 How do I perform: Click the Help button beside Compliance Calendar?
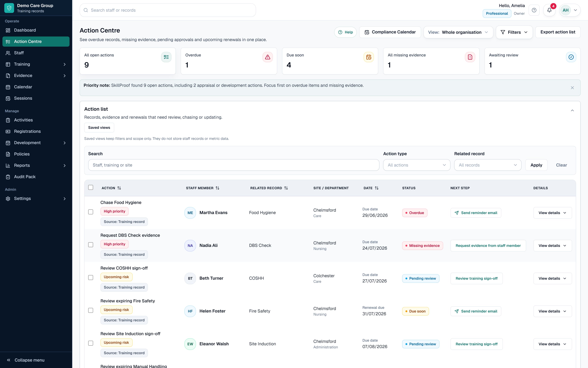tap(345, 32)
